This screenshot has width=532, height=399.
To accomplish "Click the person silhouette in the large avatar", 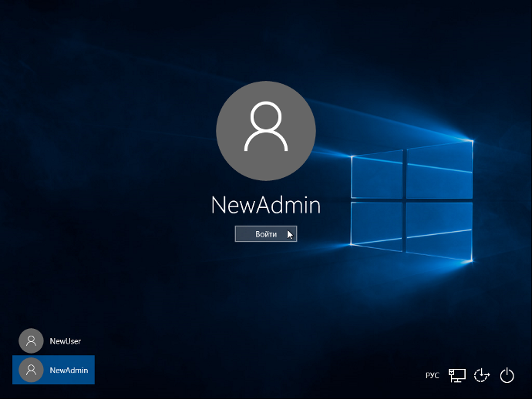I will (x=266, y=126).
